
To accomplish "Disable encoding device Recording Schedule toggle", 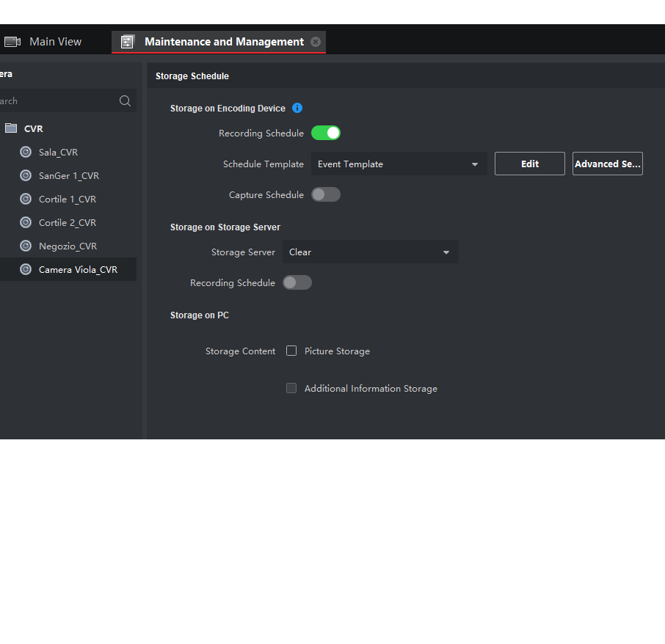I will (326, 133).
